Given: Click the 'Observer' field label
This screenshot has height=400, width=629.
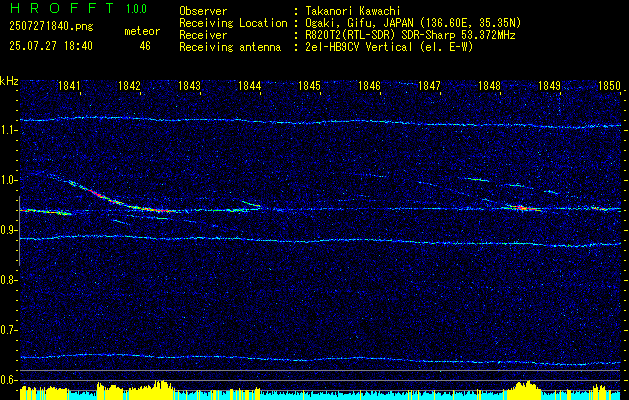Looking at the screenshot, I should click(x=203, y=11).
